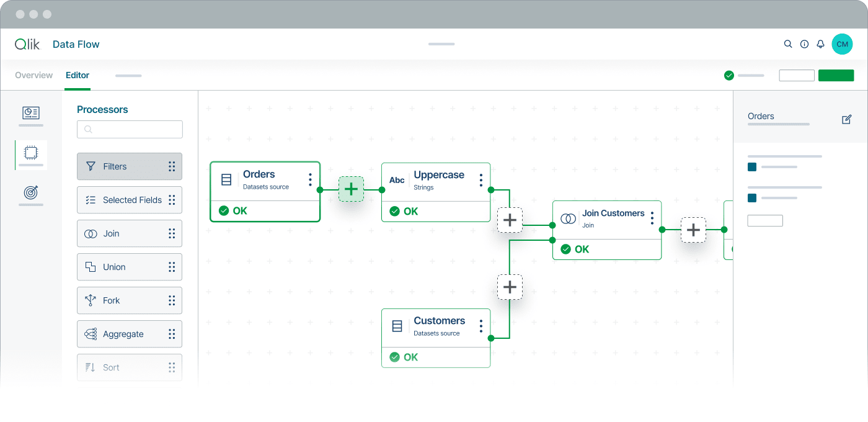Screen dimensions: 868x422
Task: Open the Customers node options menu
Action: pos(481,326)
